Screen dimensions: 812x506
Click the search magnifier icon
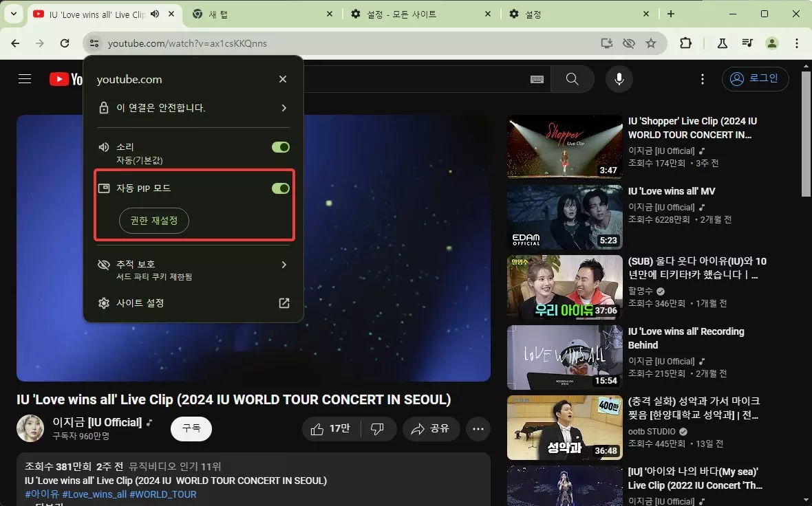tap(572, 78)
